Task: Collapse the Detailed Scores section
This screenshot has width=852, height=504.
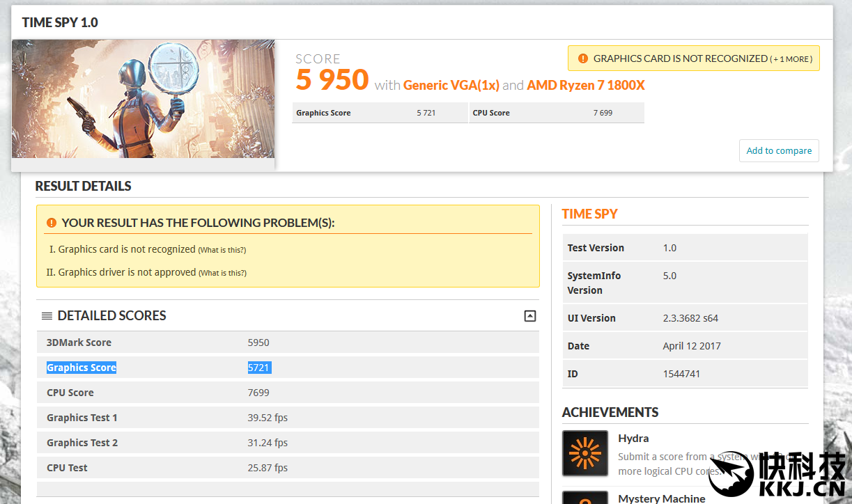Action: pos(530,316)
